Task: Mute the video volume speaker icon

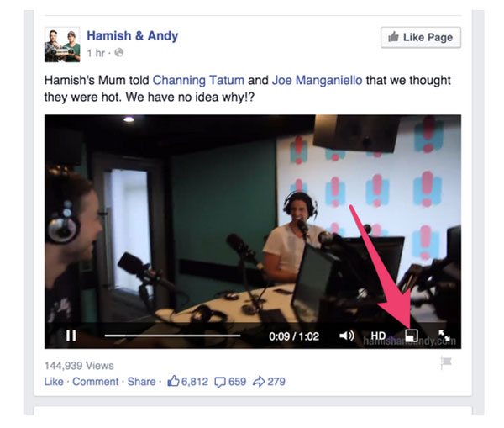Action: 347,336
